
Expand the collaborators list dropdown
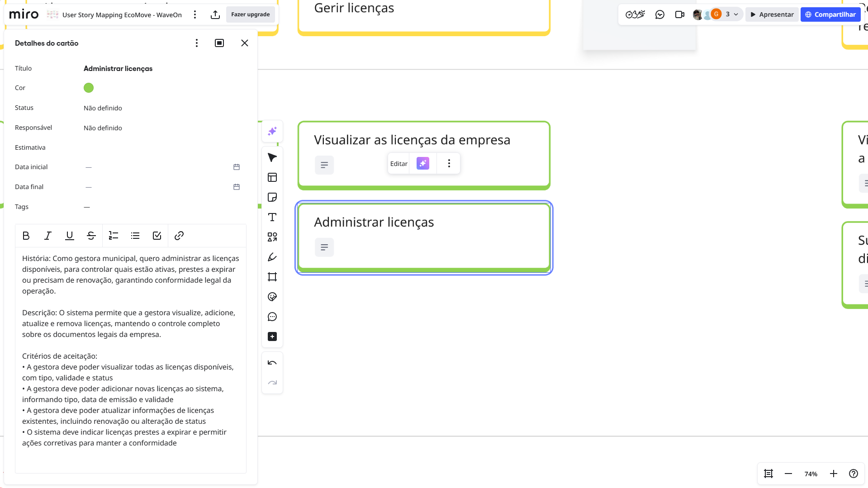tap(736, 14)
